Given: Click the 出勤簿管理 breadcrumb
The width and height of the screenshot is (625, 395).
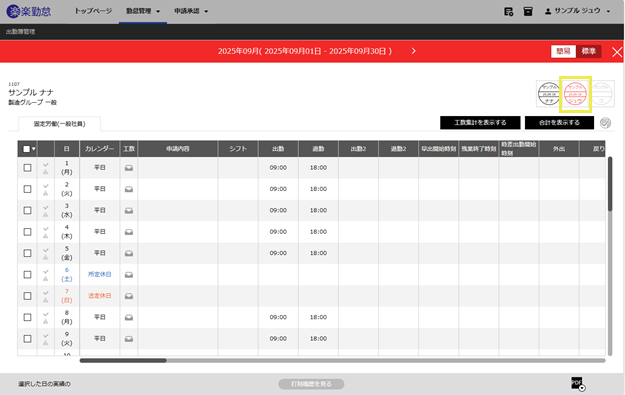Looking at the screenshot, I should click(x=20, y=32).
